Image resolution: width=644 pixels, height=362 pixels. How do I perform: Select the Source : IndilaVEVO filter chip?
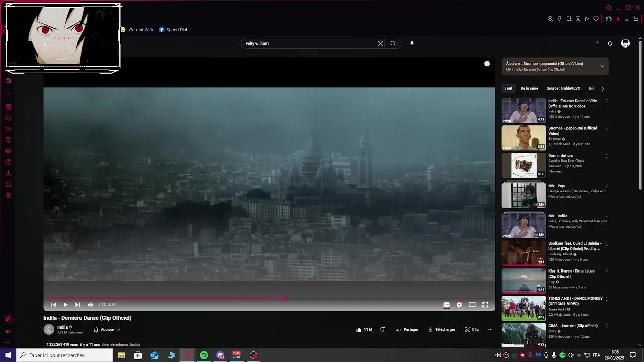[563, 89]
